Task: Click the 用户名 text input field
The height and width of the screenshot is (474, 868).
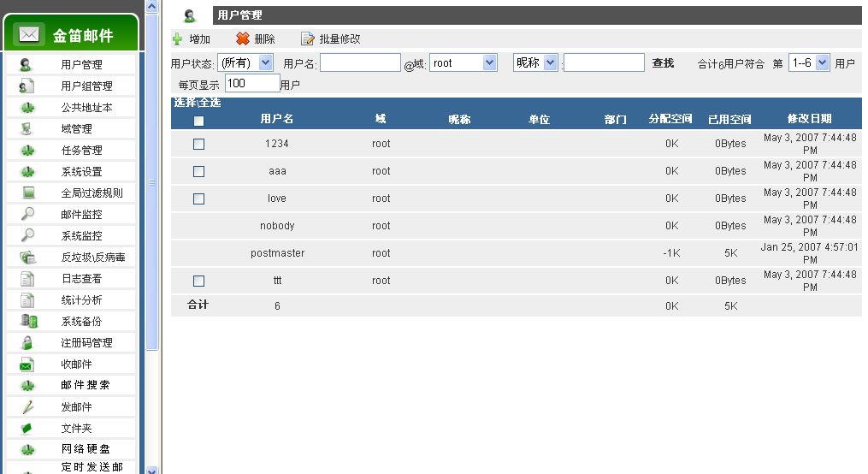Action: tap(360, 62)
